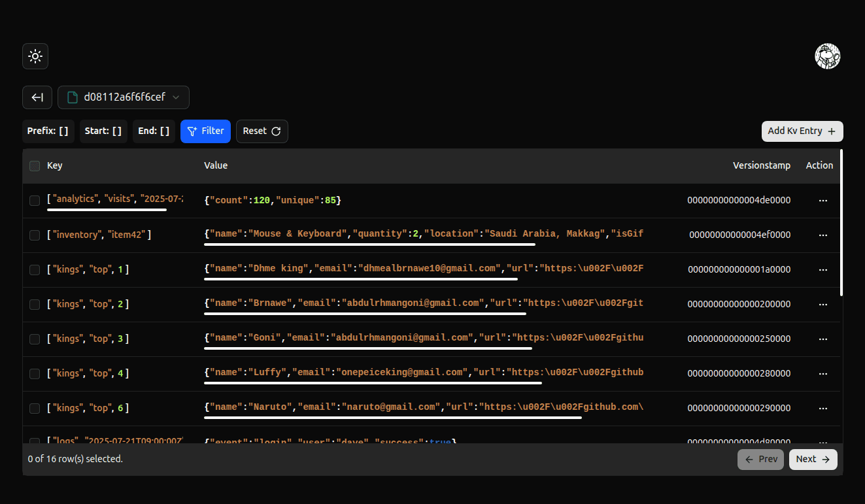865x504 pixels.
Task: Toggle the light/dark theme sun icon
Action: (35, 56)
